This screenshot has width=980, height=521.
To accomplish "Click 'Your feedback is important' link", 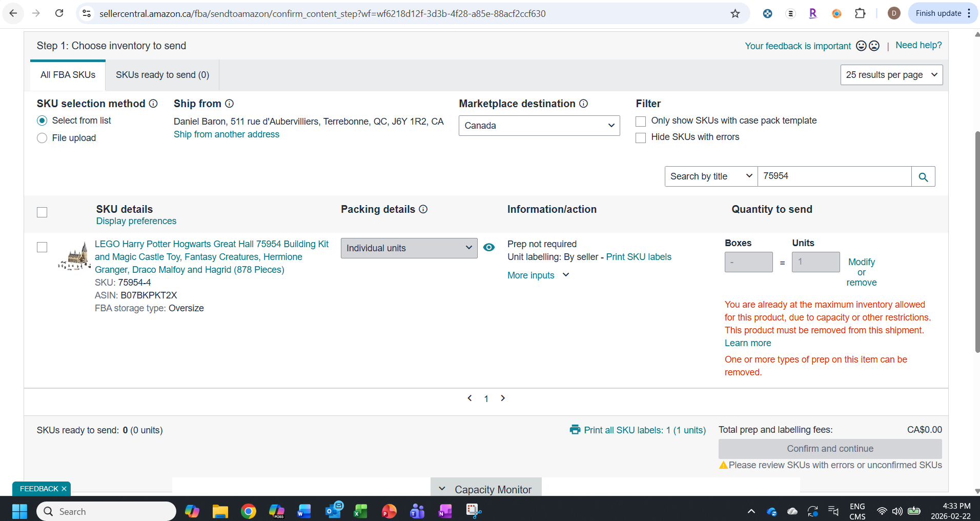I will click(x=798, y=46).
